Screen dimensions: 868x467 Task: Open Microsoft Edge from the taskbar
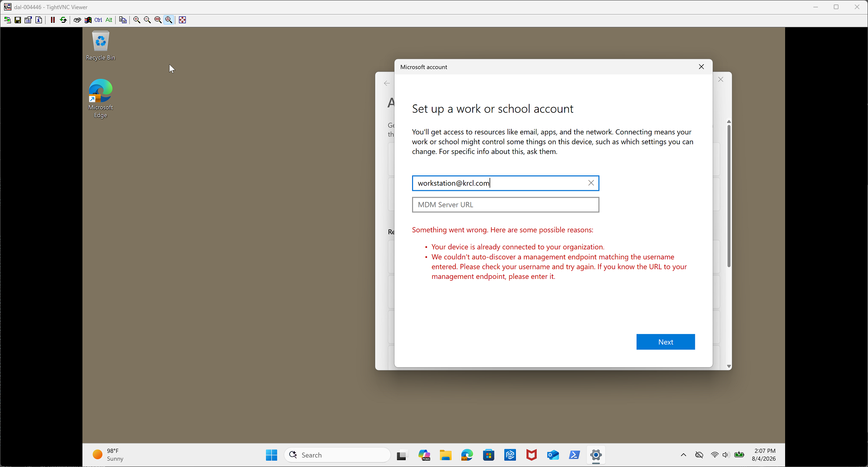[x=467, y=455]
